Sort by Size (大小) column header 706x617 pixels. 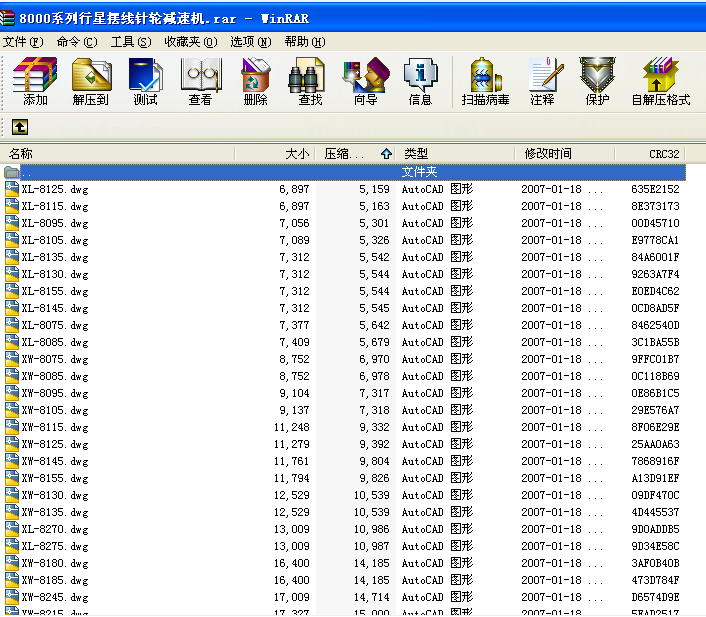[275, 154]
